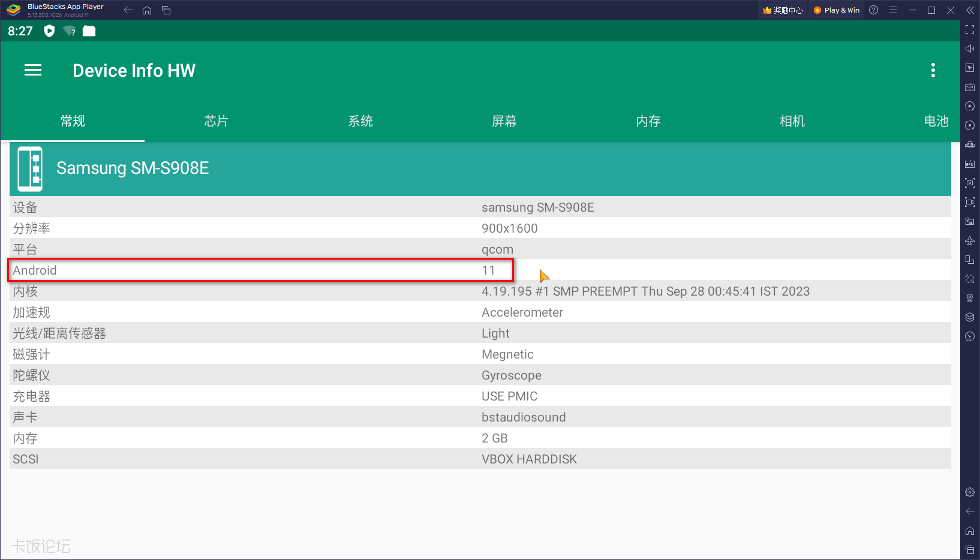This screenshot has width=980, height=560.
Task: Click the volume speaker icon in sidebar
Action: [x=970, y=49]
